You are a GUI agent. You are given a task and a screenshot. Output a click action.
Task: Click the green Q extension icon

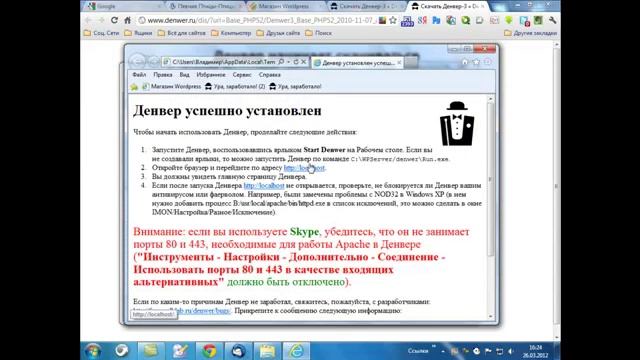coord(465,20)
